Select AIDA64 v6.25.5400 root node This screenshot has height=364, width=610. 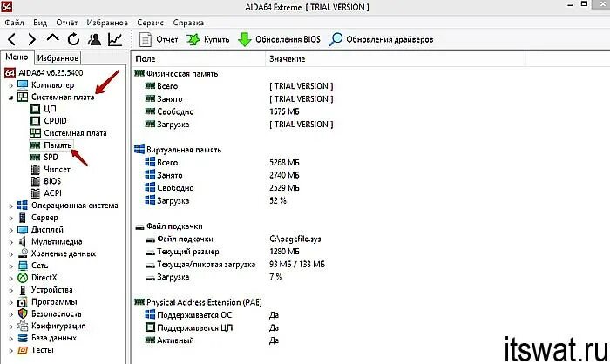(x=51, y=73)
